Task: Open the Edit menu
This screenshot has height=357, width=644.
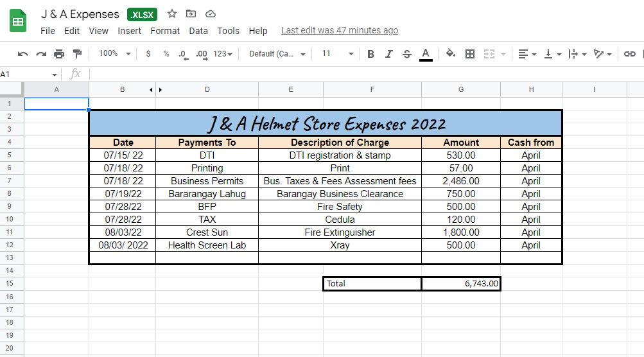Action: pos(72,31)
